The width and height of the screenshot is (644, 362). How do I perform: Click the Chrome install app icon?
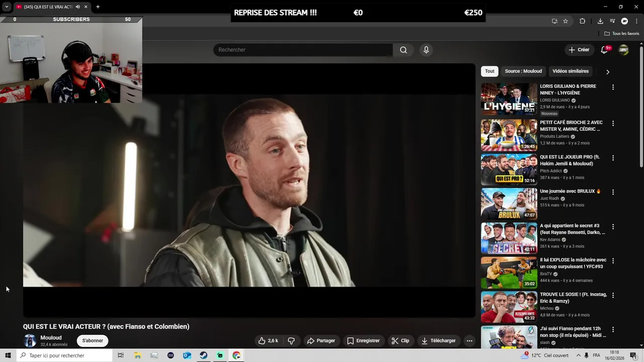(554, 21)
